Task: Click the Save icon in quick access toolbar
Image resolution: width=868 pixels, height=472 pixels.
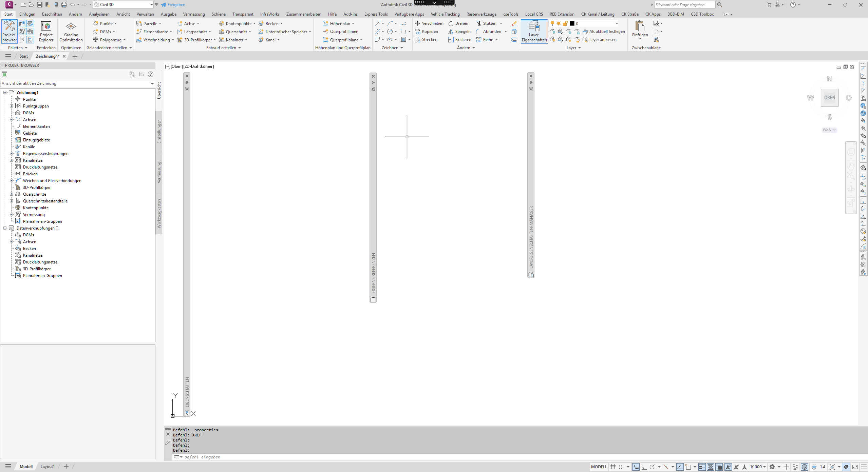Action: (x=39, y=5)
